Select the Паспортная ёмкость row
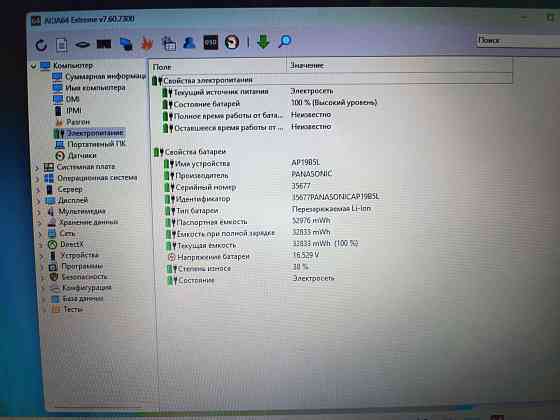 coord(212,222)
